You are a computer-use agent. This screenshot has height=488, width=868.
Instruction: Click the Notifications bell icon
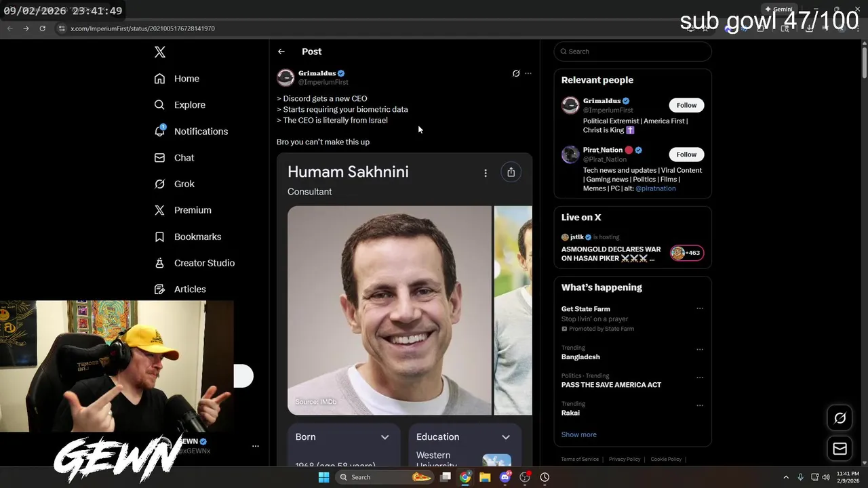tap(159, 131)
